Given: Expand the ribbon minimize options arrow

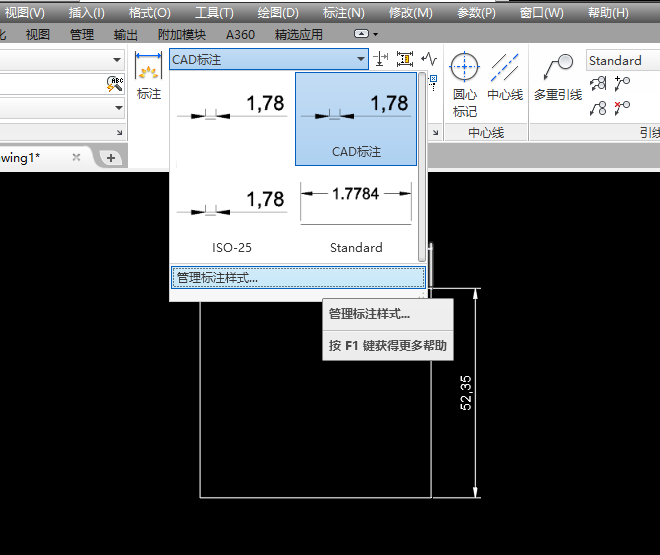Looking at the screenshot, I should (375, 34).
